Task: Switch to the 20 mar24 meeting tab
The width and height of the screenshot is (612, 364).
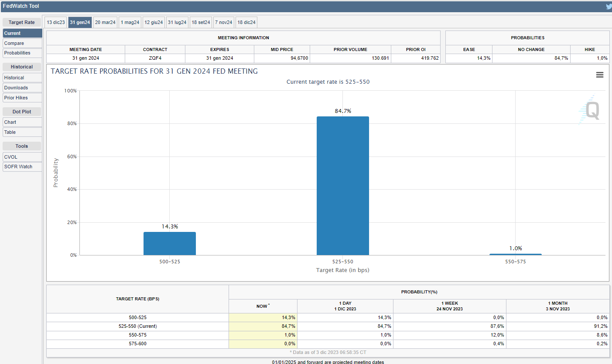Action: pyautogui.click(x=105, y=22)
